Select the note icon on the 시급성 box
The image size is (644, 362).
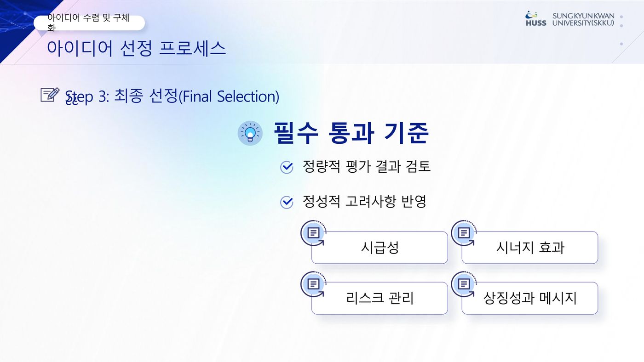313,233
